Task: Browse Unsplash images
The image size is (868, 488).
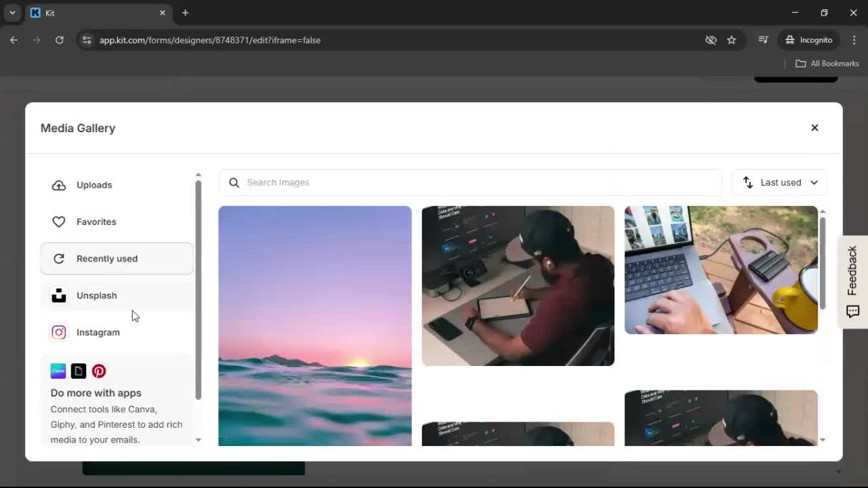Action: (x=96, y=296)
